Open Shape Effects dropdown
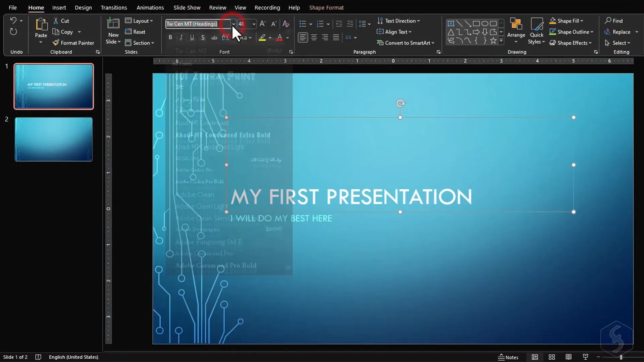 click(x=571, y=43)
